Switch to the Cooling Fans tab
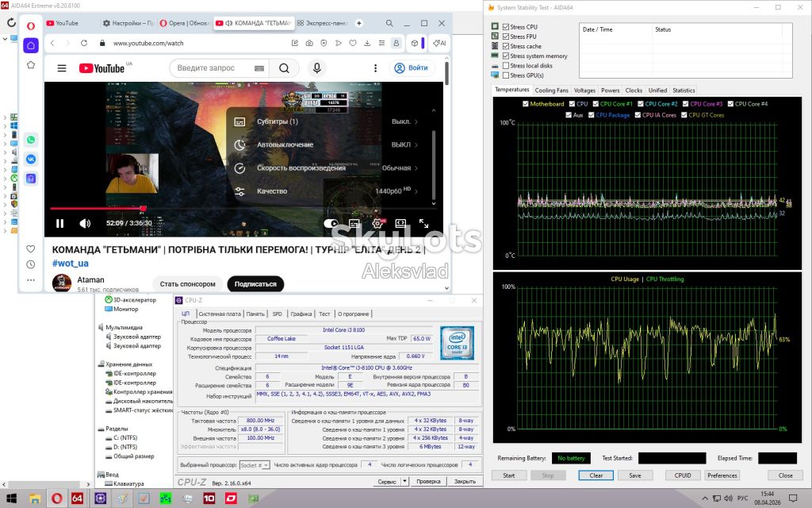 click(x=552, y=90)
